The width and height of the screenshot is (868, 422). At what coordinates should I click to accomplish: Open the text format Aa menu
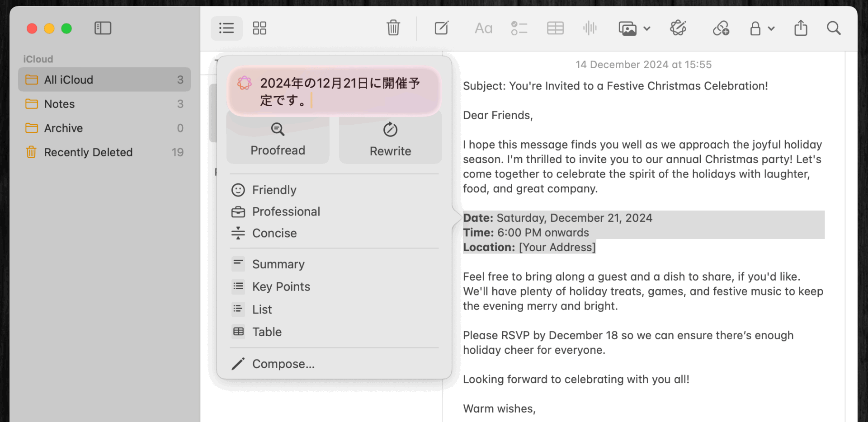click(483, 28)
